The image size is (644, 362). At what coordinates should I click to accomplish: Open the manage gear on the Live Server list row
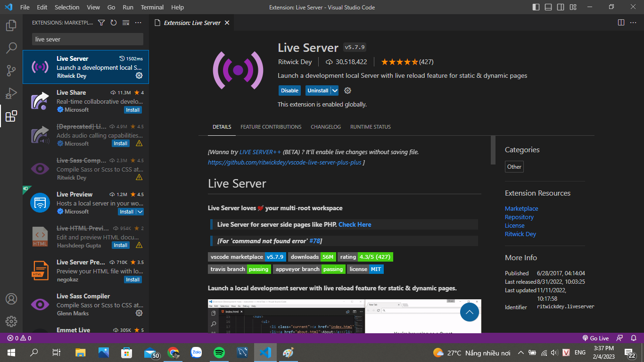[x=139, y=75]
